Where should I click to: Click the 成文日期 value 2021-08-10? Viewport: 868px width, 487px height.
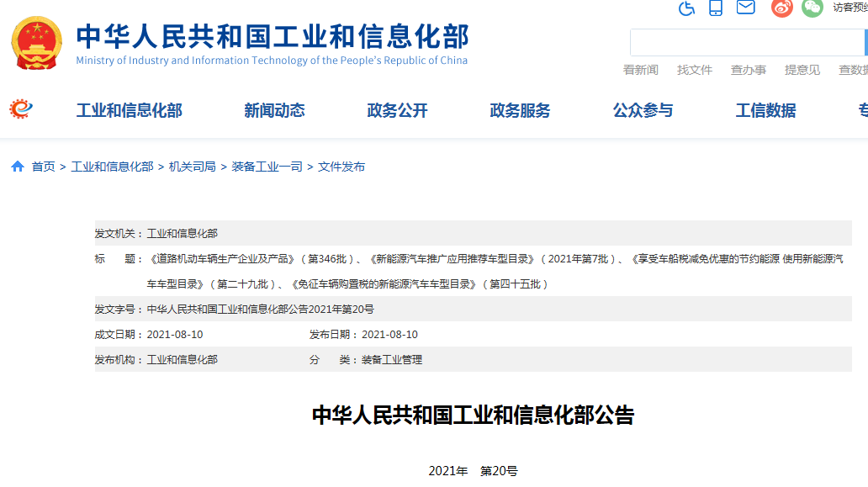tap(175, 335)
